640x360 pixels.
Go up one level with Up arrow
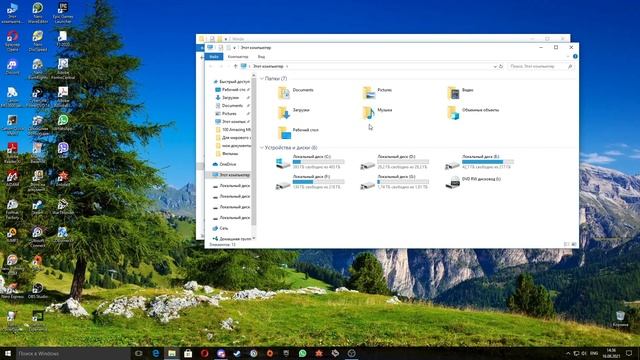[x=236, y=66]
